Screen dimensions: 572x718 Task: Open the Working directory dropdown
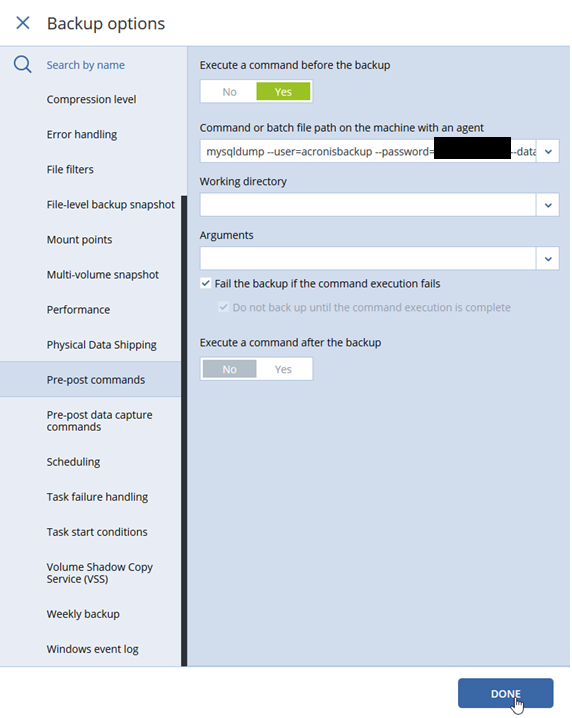[x=548, y=205]
